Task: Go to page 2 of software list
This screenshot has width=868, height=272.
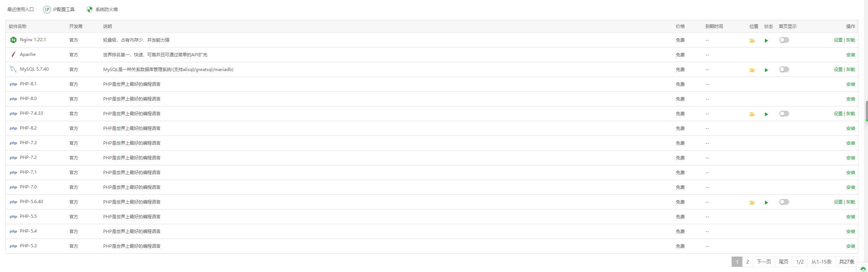Action: [747, 262]
